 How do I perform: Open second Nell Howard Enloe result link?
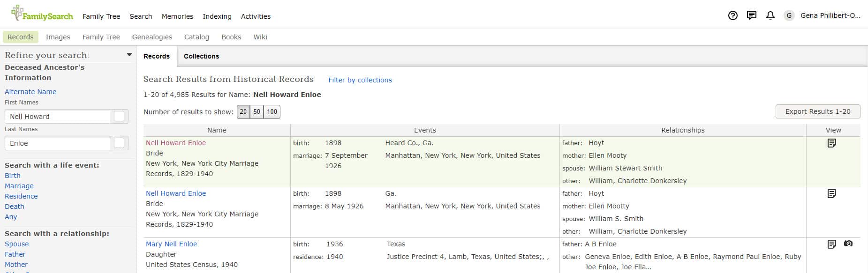point(176,193)
